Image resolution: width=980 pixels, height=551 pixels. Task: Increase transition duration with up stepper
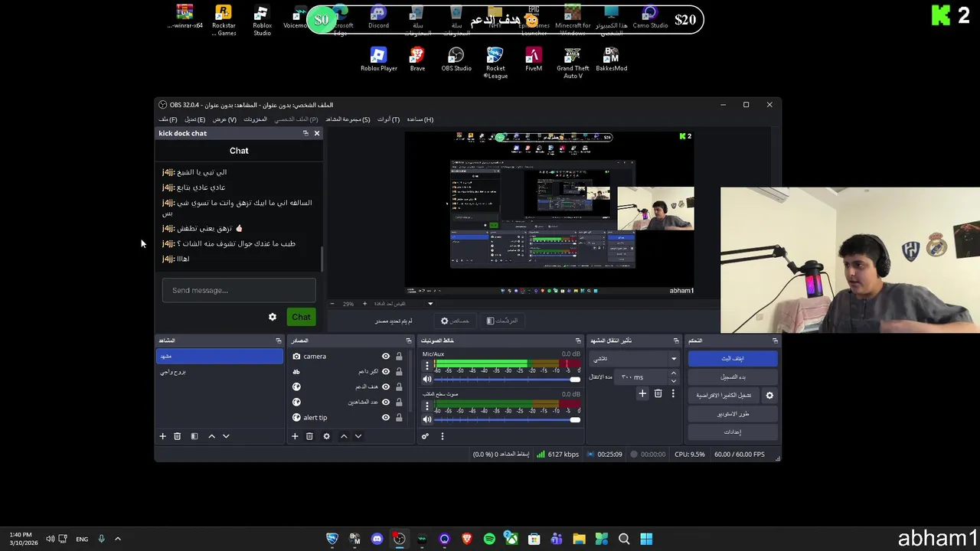(673, 373)
